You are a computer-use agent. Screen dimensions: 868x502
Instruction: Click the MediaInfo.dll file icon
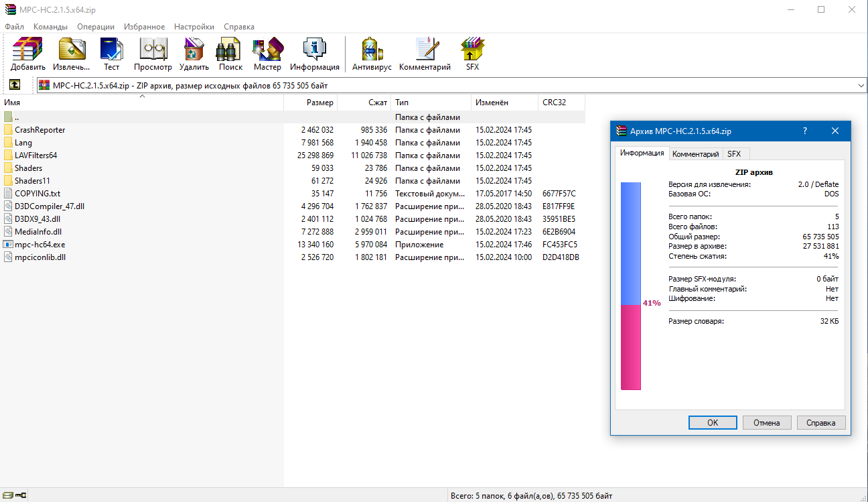[x=8, y=232]
